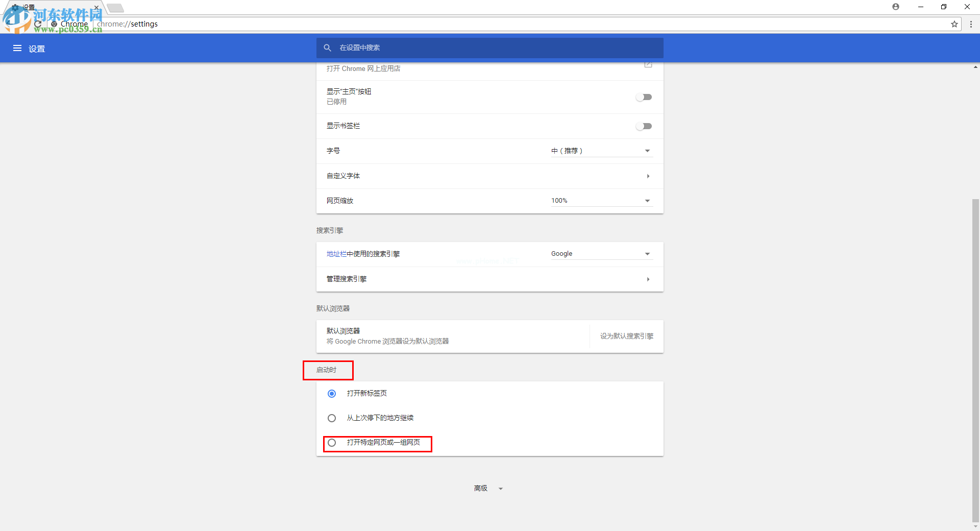Open the Chrome customize menu (three dots)
Screen dimensions: 980x531
[x=971, y=24]
